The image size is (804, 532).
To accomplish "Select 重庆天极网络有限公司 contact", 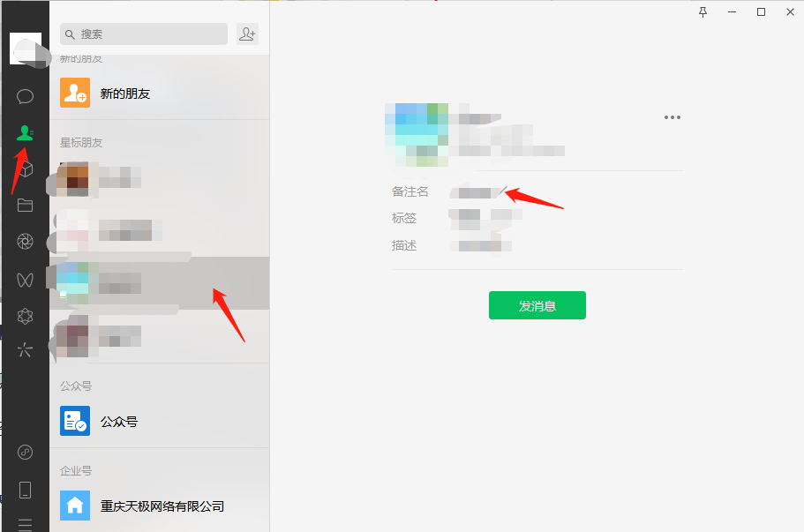I will pos(160,506).
